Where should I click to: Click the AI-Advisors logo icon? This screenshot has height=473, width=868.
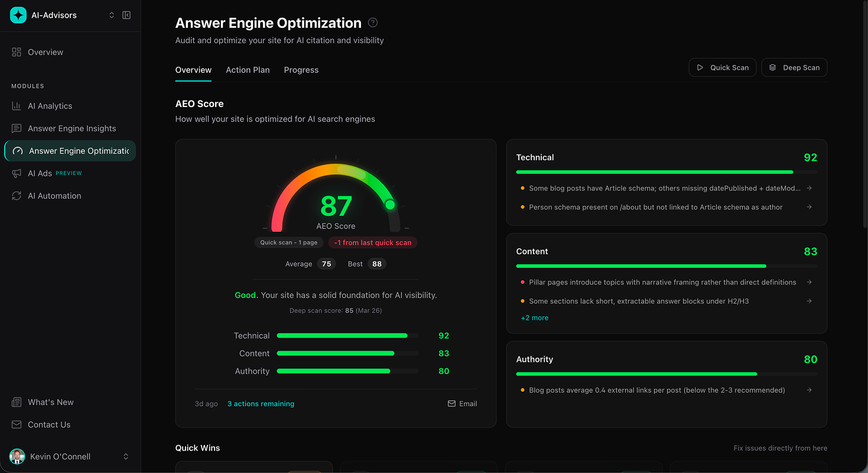point(18,15)
